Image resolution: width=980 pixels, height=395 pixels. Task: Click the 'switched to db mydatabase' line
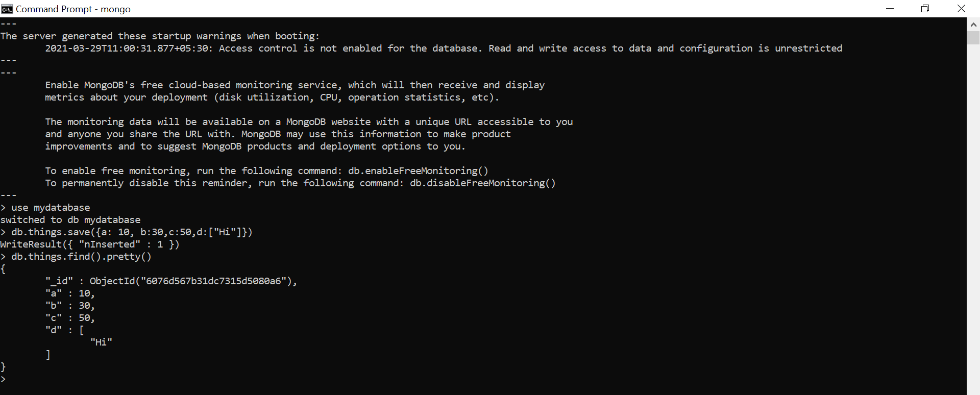(70, 220)
